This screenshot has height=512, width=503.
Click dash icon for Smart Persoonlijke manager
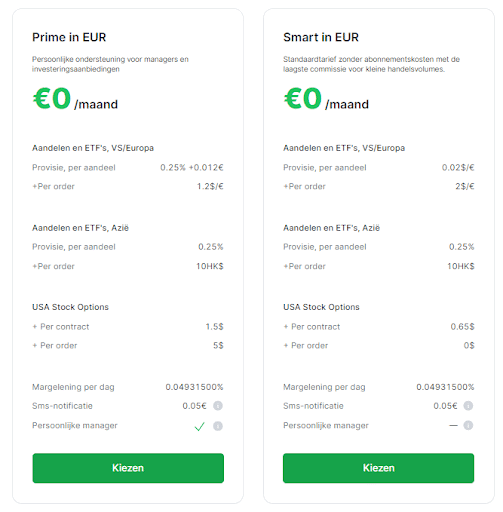click(453, 426)
